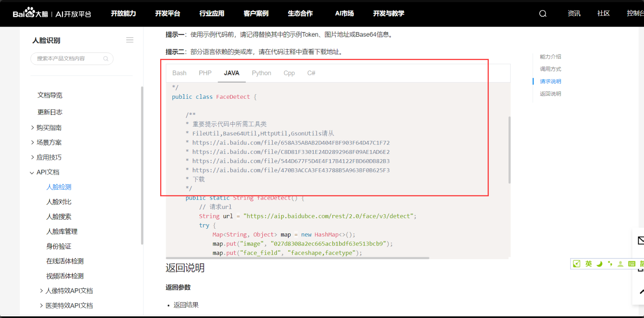Open 开发与教学 in the top navigation
This screenshot has width=644, height=318.
tap(389, 13)
